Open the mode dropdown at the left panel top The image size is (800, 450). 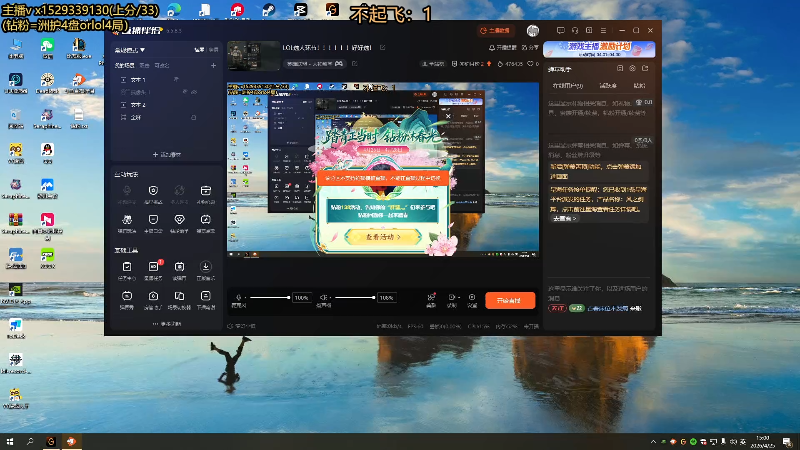tap(130, 50)
